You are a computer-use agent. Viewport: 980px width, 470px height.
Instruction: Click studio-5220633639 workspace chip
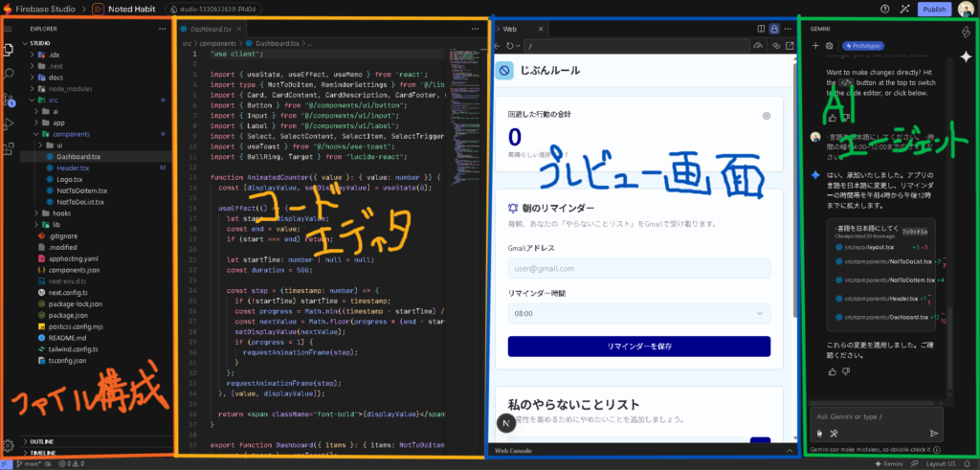click(x=212, y=10)
